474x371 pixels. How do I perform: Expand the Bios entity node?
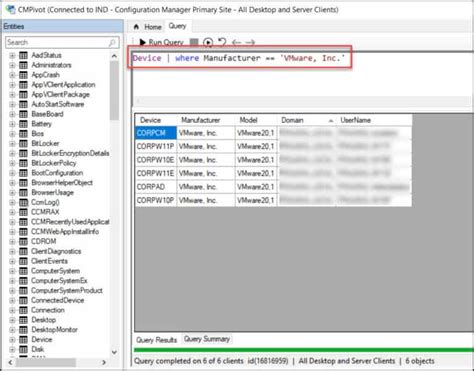pos(12,134)
